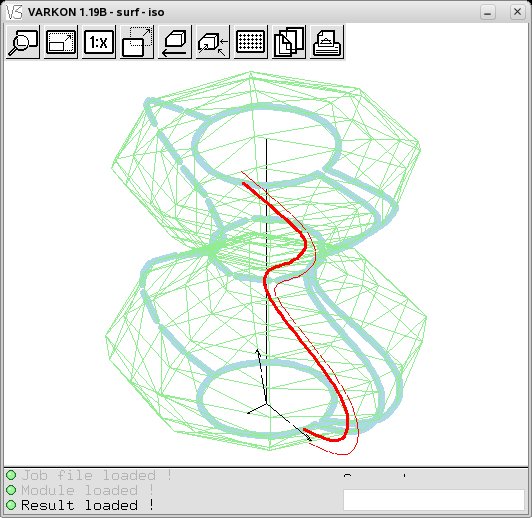Click the Result loaded ! message

click(87, 505)
